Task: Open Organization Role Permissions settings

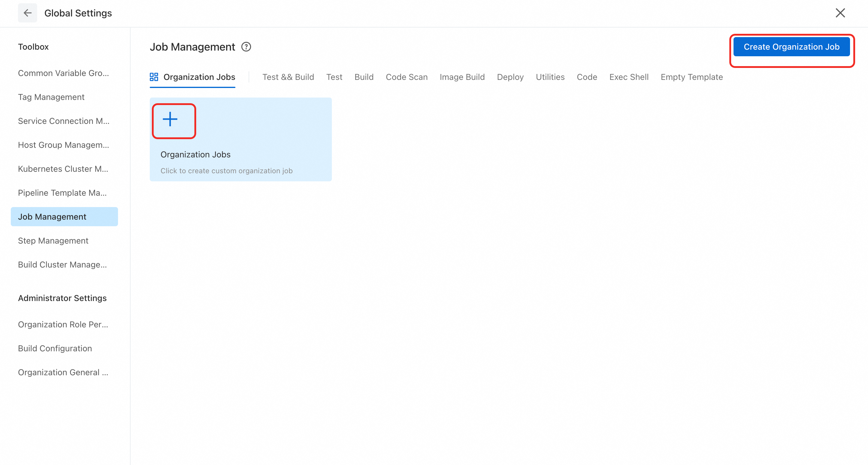Action: (63, 324)
